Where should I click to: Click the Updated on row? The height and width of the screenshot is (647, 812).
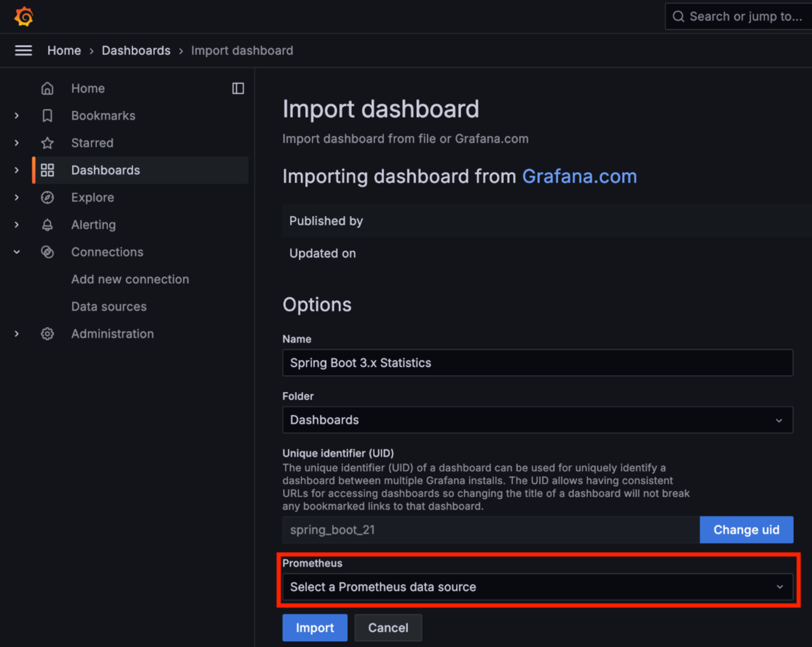(547, 253)
